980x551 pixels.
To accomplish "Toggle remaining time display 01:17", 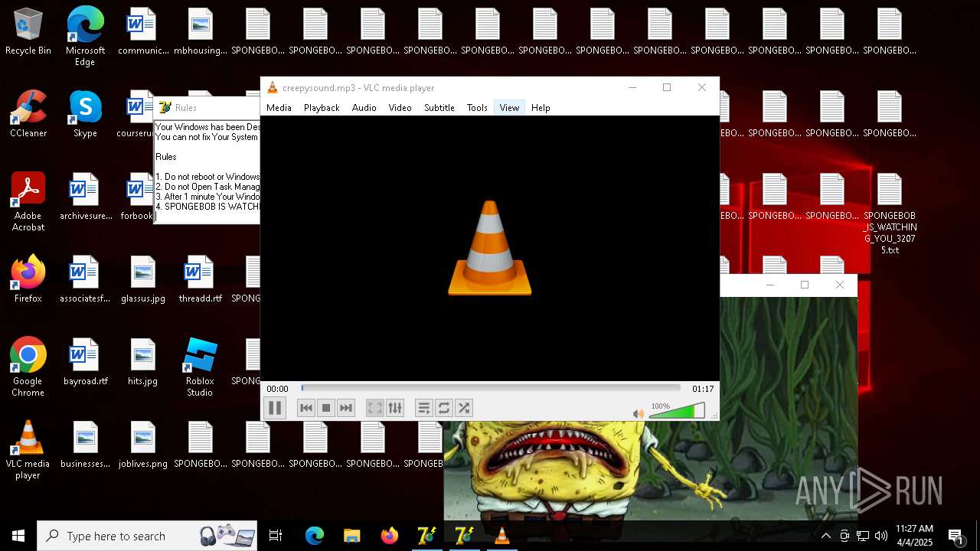I will [x=703, y=389].
